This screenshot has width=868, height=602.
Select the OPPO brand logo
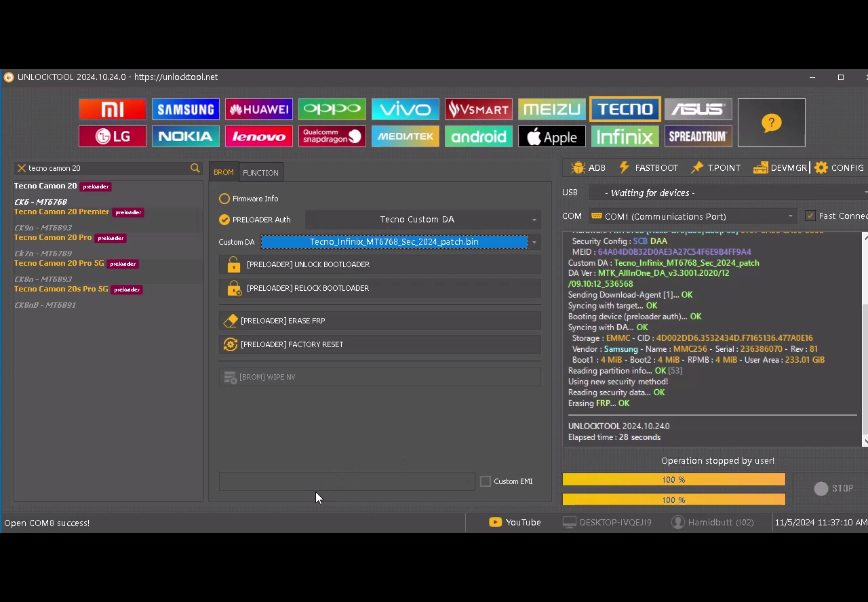332,109
